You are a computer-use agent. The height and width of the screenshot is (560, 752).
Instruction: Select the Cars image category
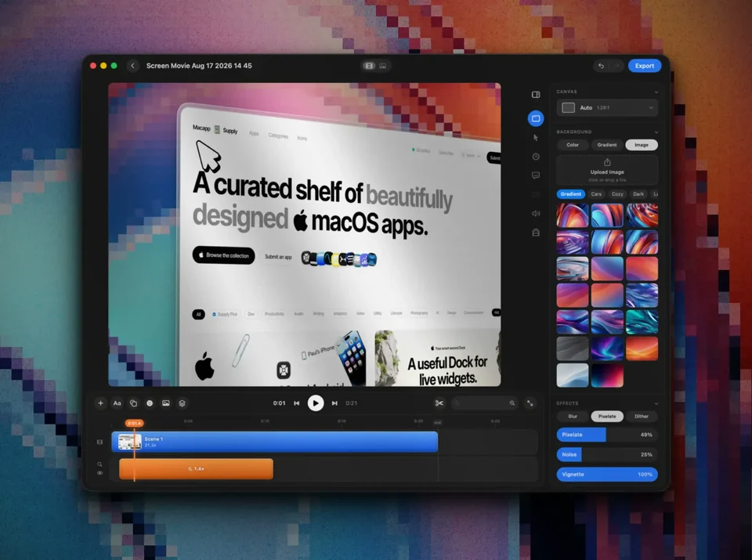tap(596, 194)
